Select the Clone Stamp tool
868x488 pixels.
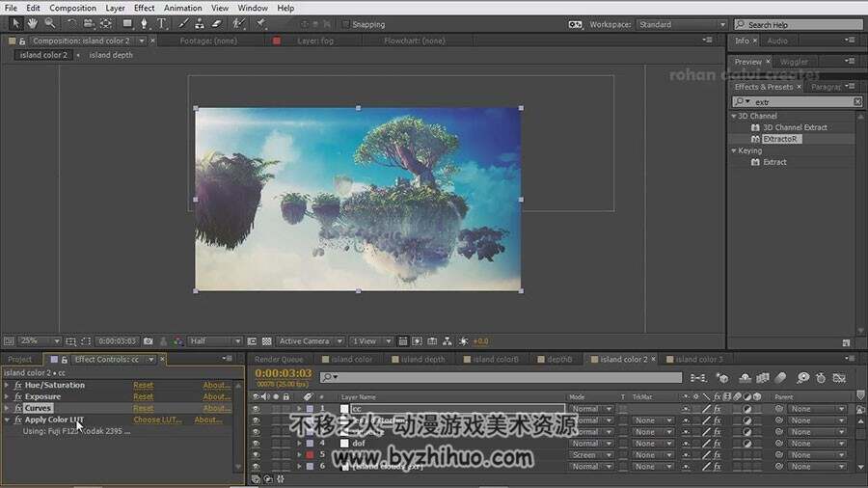pyautogui.click(x=200, y=23)
